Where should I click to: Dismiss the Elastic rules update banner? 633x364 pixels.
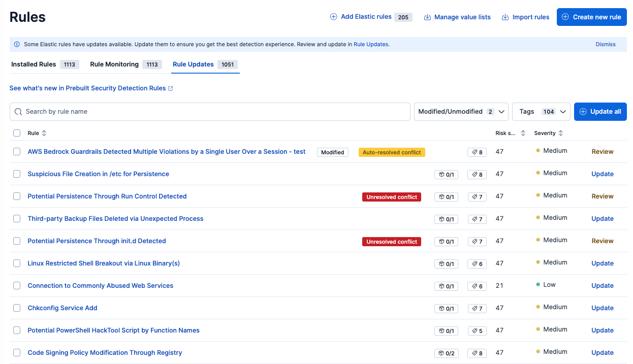[606, 44]
